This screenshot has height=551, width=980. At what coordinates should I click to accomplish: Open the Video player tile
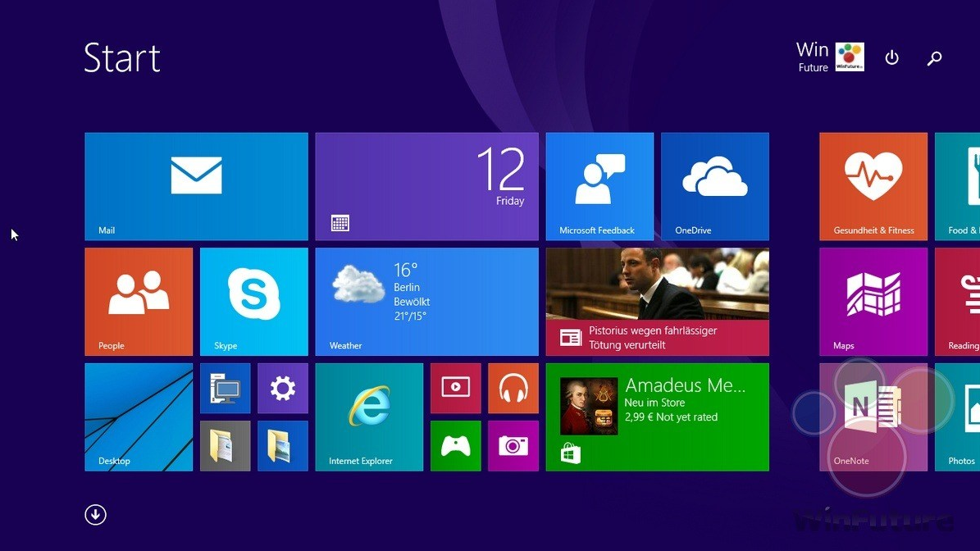click(455, 388)
